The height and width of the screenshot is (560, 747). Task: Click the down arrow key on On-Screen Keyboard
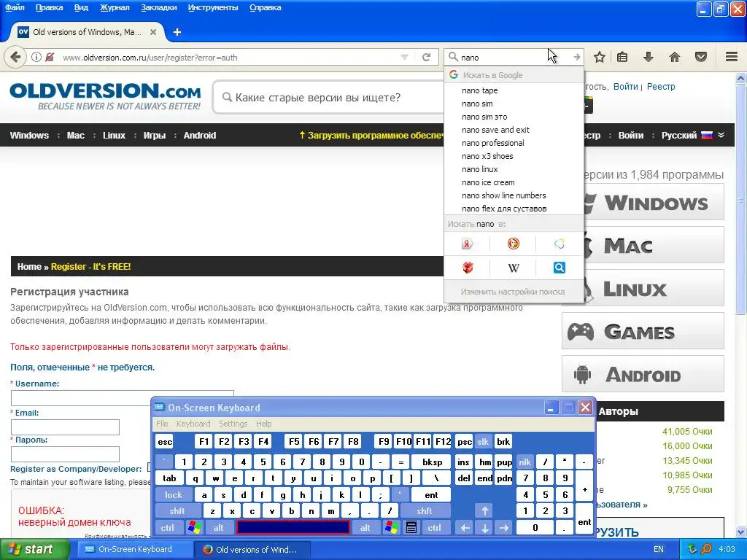pos(484,528)
